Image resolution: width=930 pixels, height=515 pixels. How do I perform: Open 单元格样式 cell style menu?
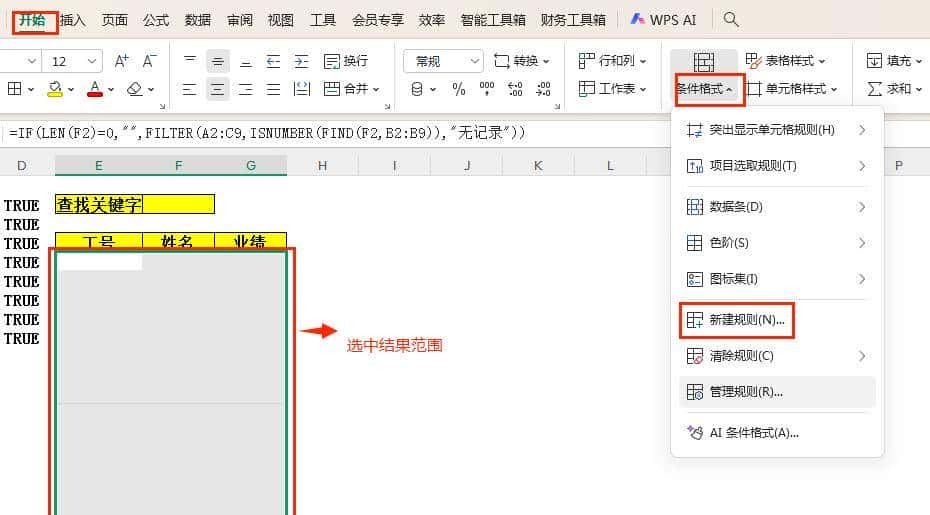point(792,89)
